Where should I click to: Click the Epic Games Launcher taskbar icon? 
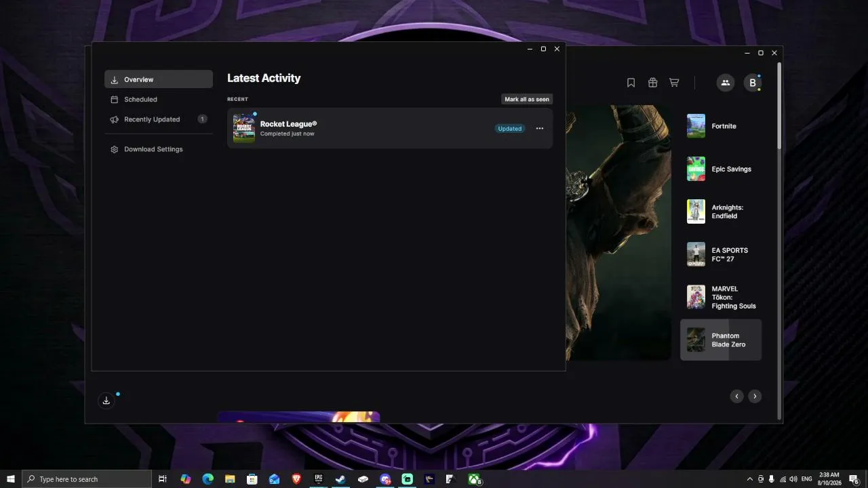[x=319, y=479]
